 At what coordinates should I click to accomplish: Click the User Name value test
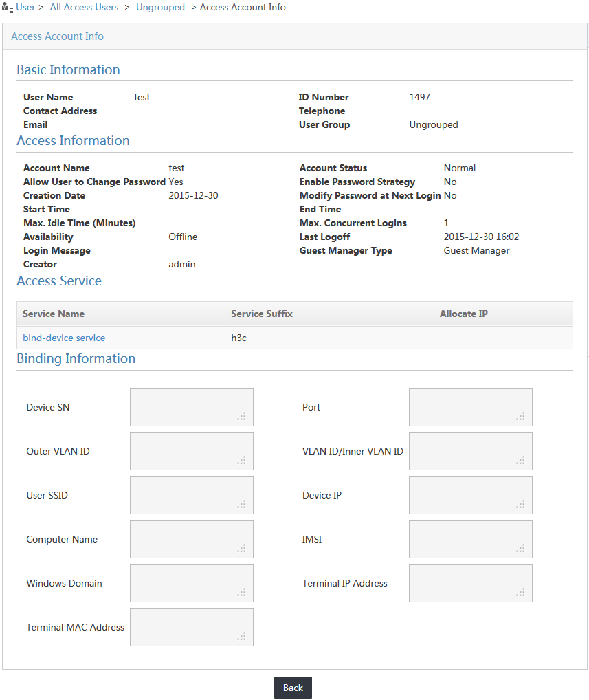pyautogui.click(x=142, y=97)
